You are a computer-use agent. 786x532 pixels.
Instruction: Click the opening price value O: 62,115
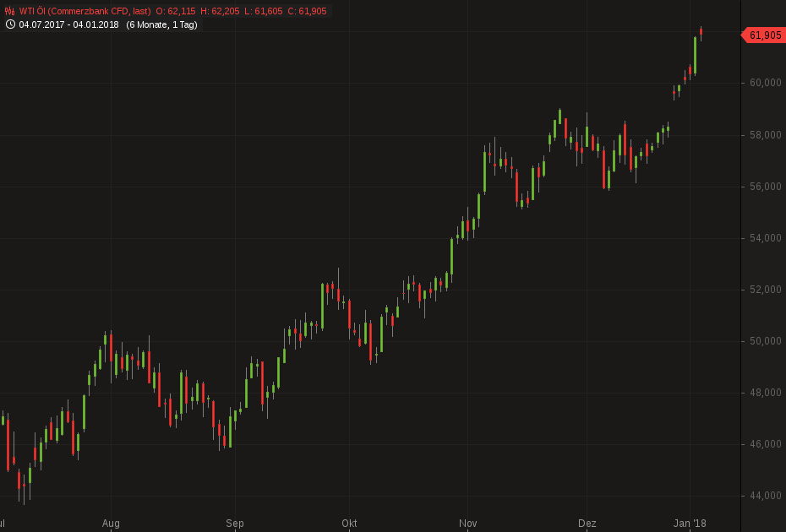click(x=176, y=11)
